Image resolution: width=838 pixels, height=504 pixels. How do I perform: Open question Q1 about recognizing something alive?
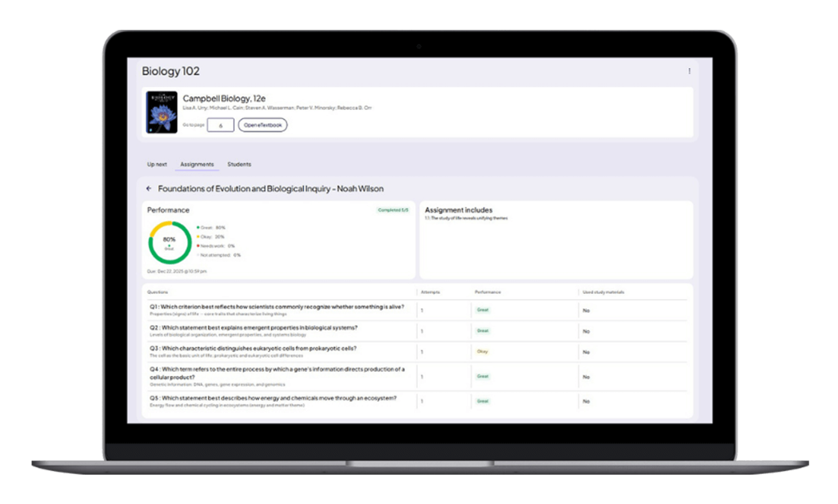282,307
